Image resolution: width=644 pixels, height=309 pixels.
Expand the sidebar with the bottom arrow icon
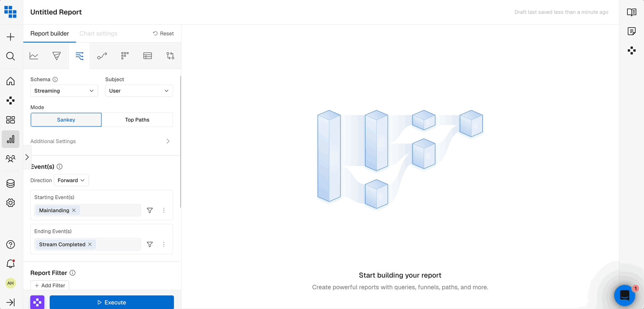pos(11,302)
